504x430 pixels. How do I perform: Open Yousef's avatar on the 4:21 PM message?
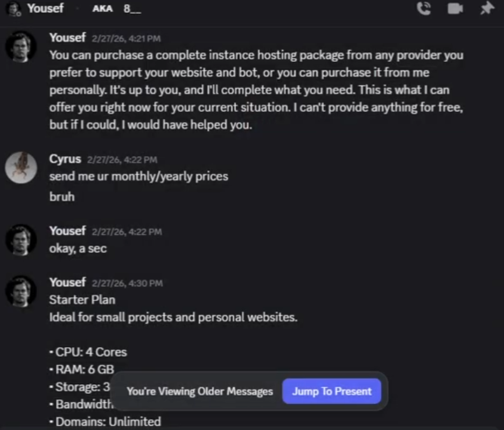[x=21, y=47]
